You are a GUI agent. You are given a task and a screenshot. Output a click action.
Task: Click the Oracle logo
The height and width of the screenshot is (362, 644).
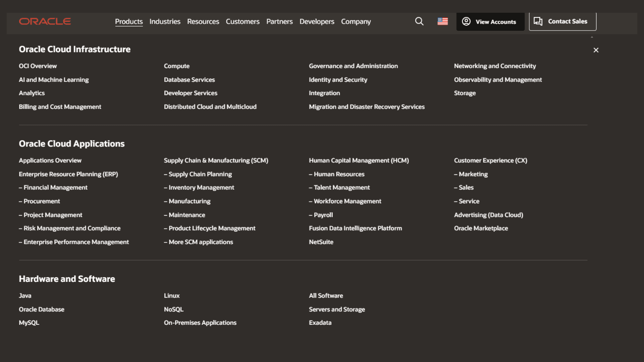click(45, 21)
